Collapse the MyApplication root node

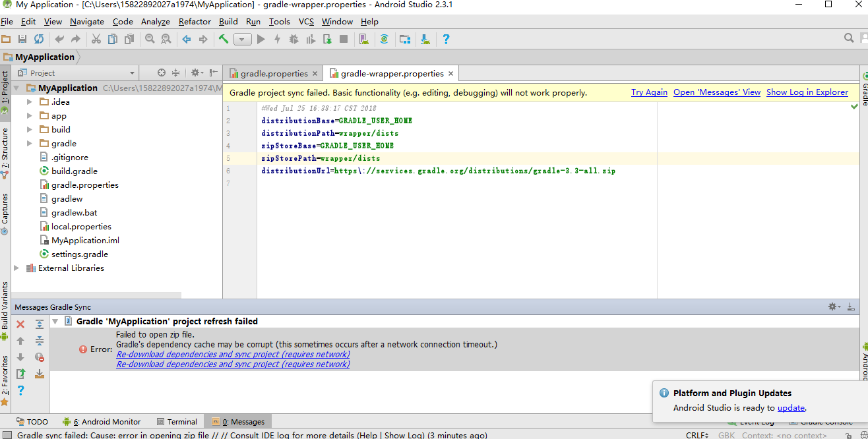(18, 88)
